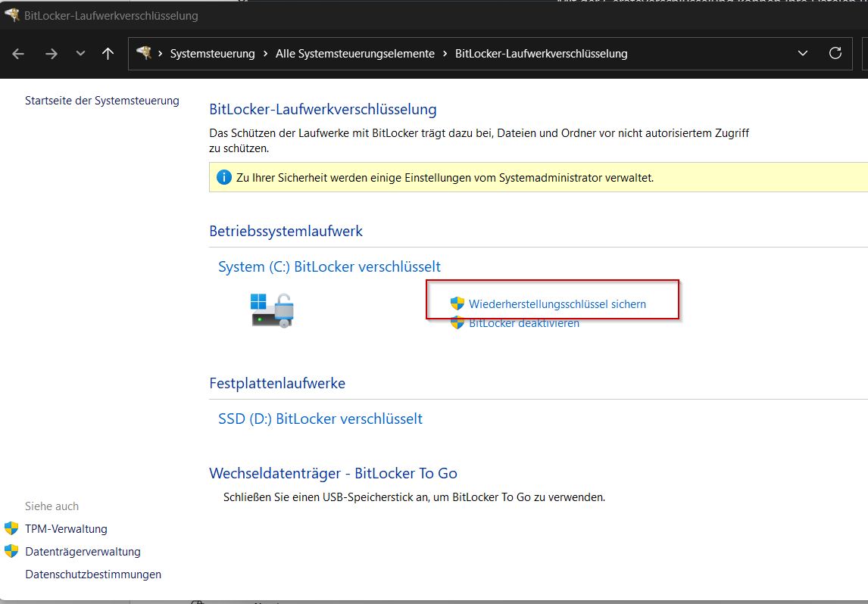This screenshot has height=604, width=868.
Task: Open Datenträgerverwaltung link
Action: point(83,552)
